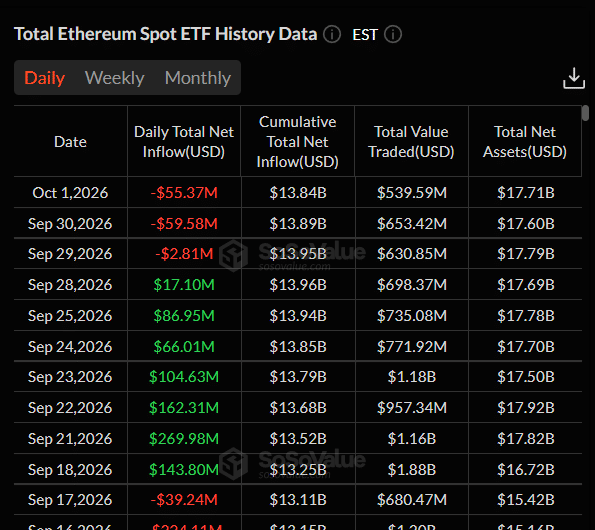Select the Sep 28,2026 date cell
This screenshot has width=595, height=530.
click(70, 285)
